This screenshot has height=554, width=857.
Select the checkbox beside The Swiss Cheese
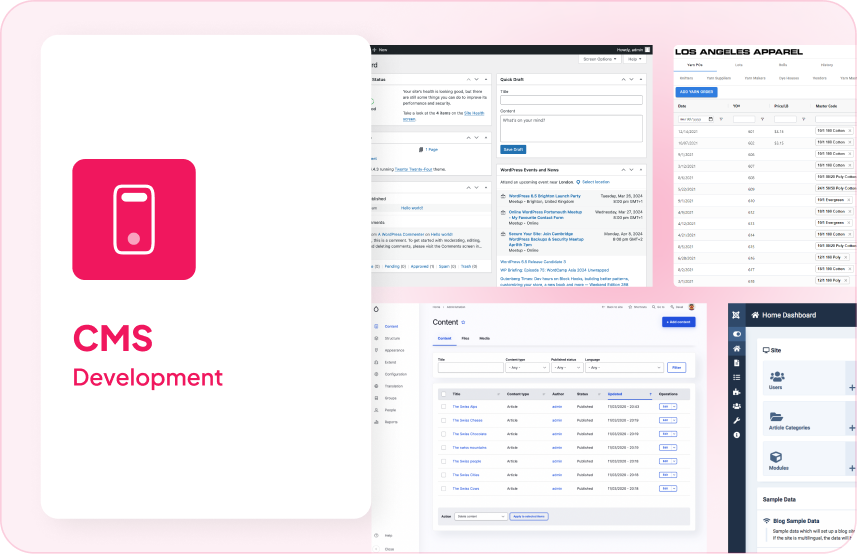point(443,420)
